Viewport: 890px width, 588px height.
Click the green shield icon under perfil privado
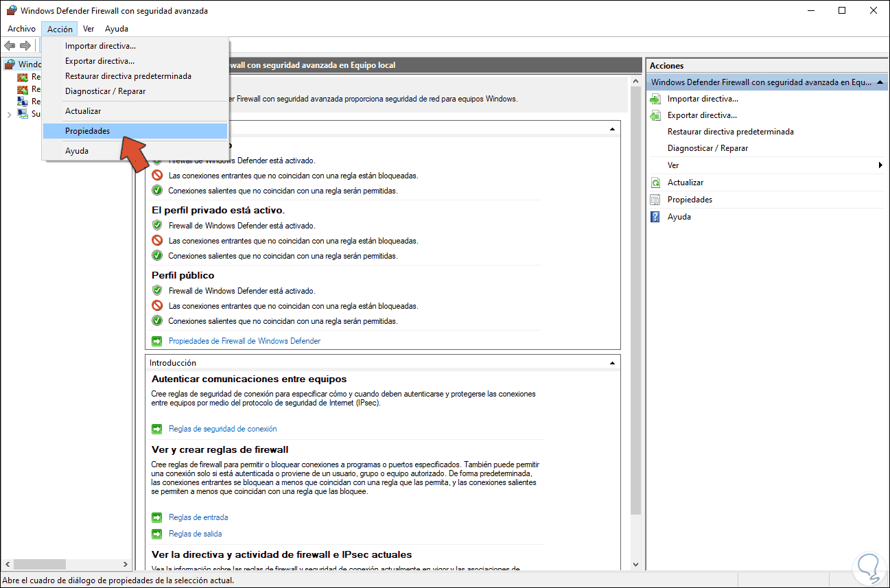click(156, 225)
